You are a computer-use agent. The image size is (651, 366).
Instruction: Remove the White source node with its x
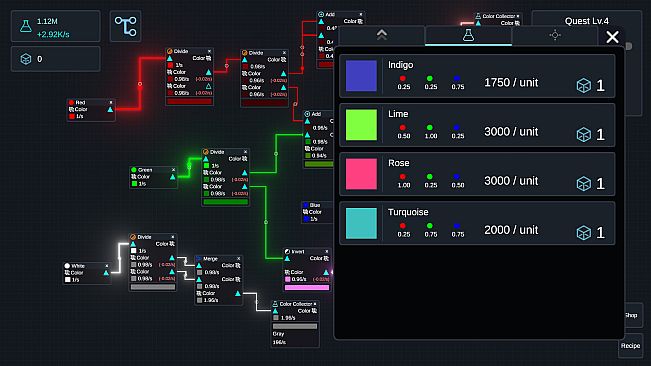click(x=107, y=266)
